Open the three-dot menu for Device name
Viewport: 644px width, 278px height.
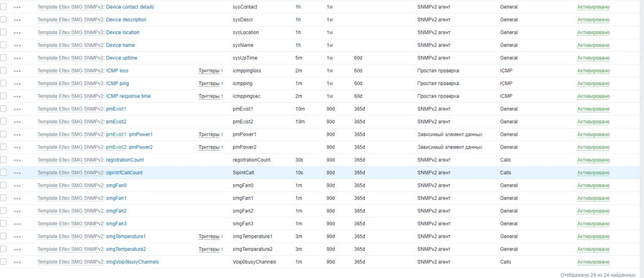pos(17,45)
